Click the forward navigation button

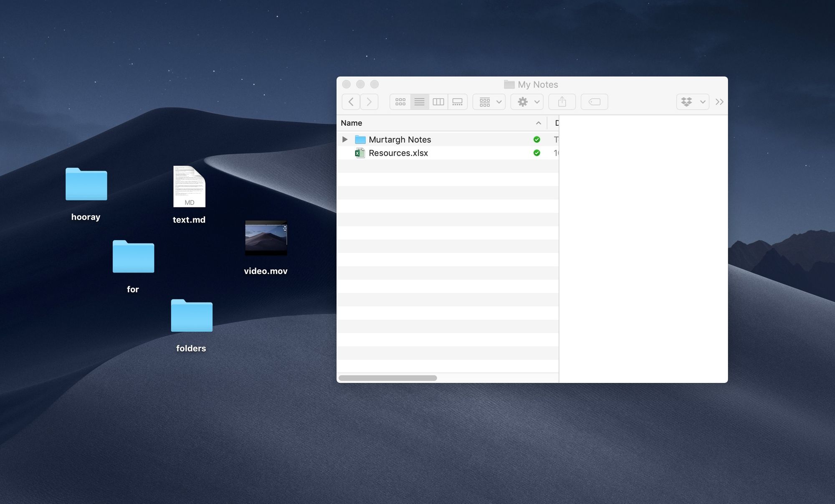point(369,101)
